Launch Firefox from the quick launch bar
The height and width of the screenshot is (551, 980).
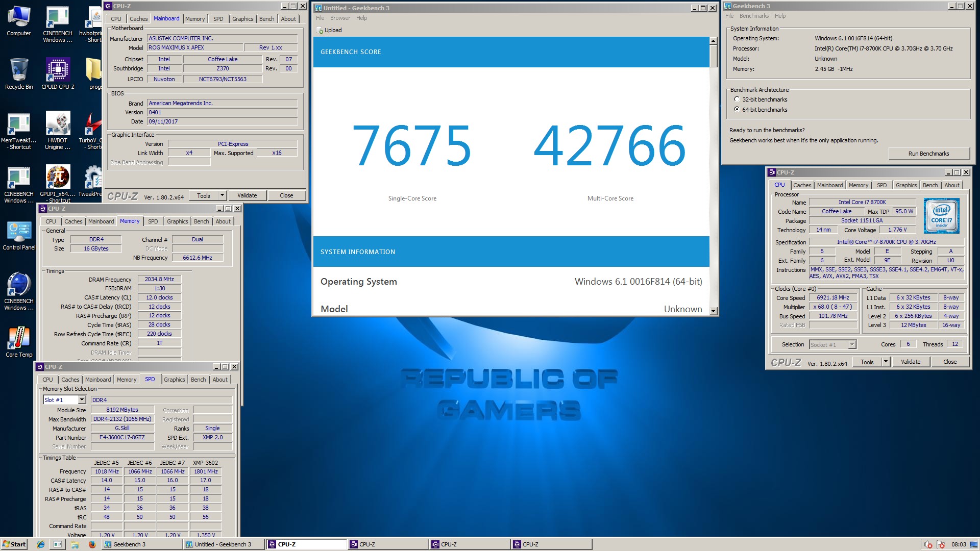[92, 544]
